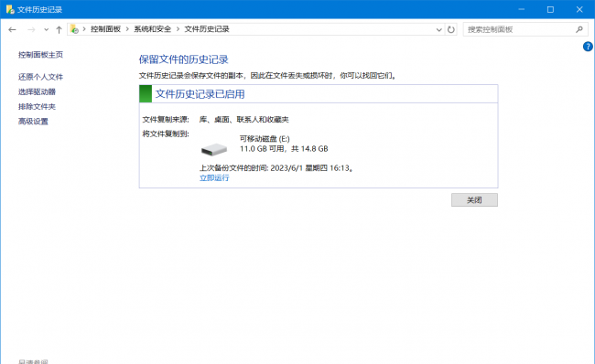
Task: Click the removable disk E: drive icon
Action: pyautogui.click(x=214, y=149)
